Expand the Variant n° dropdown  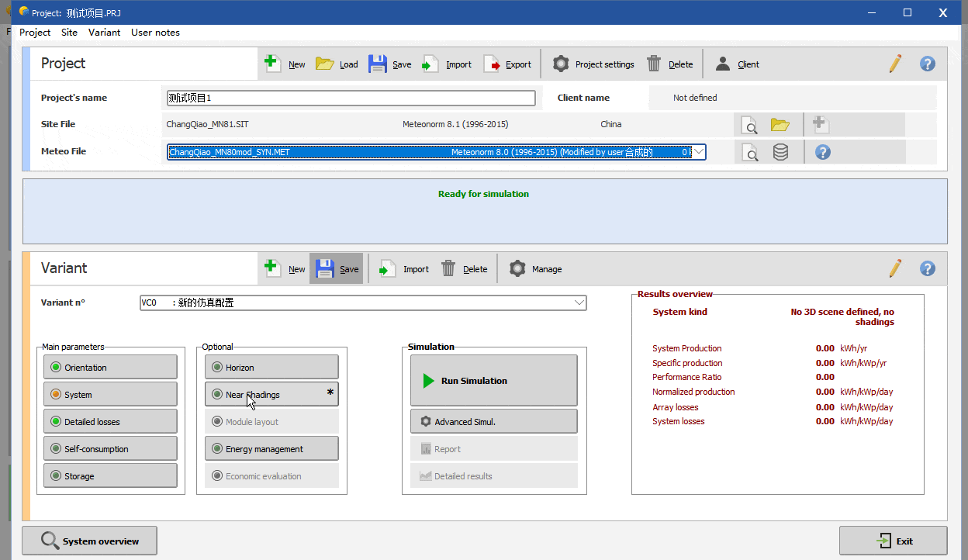coord(579,302)
